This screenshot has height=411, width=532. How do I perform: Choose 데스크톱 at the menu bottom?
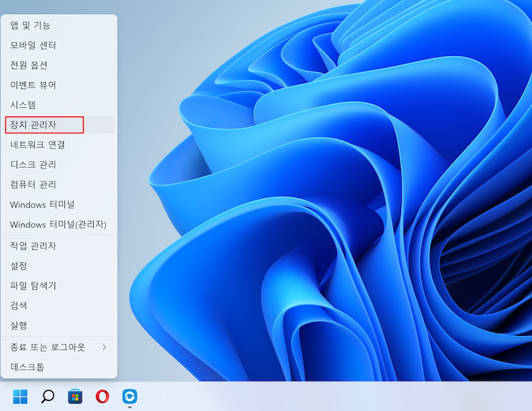[59, 367]
